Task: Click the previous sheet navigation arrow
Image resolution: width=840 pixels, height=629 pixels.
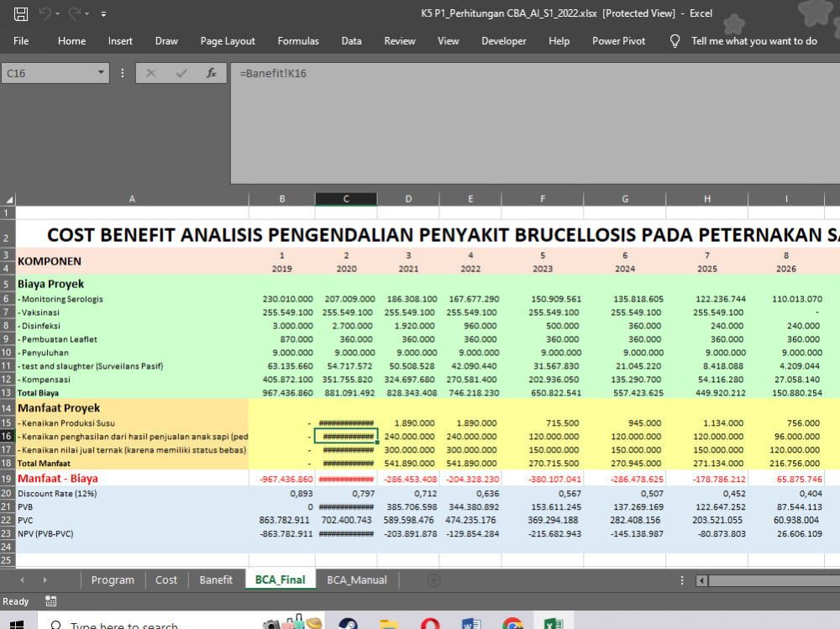Action: 22,579
